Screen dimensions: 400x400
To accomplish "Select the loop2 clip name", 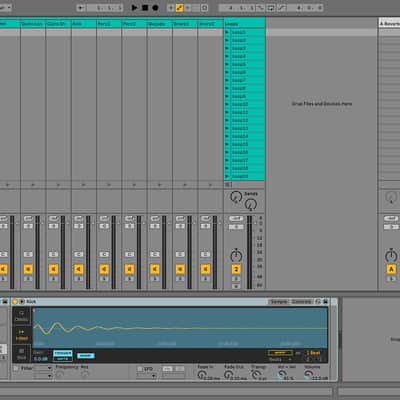I will pyautogui.click(x=239, y=40).
